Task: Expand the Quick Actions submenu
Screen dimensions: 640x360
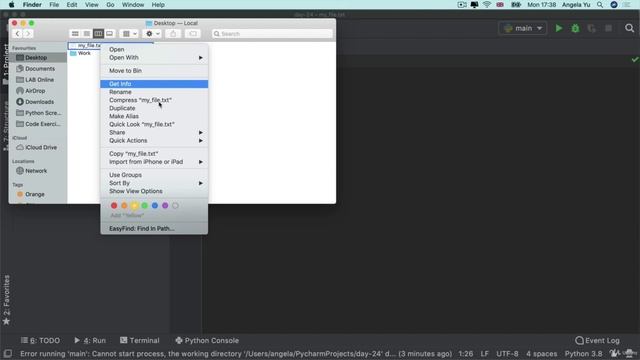Action: click(x=154, y=140)
